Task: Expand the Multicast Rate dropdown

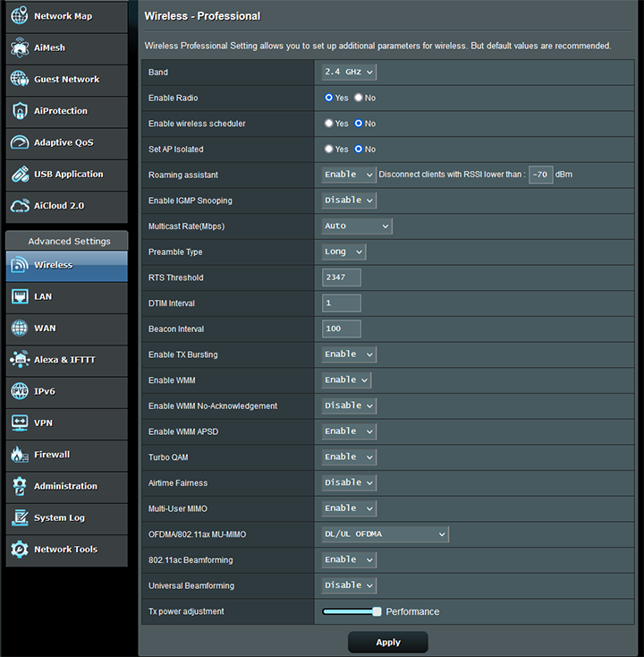Action: (x=357, y=226)
